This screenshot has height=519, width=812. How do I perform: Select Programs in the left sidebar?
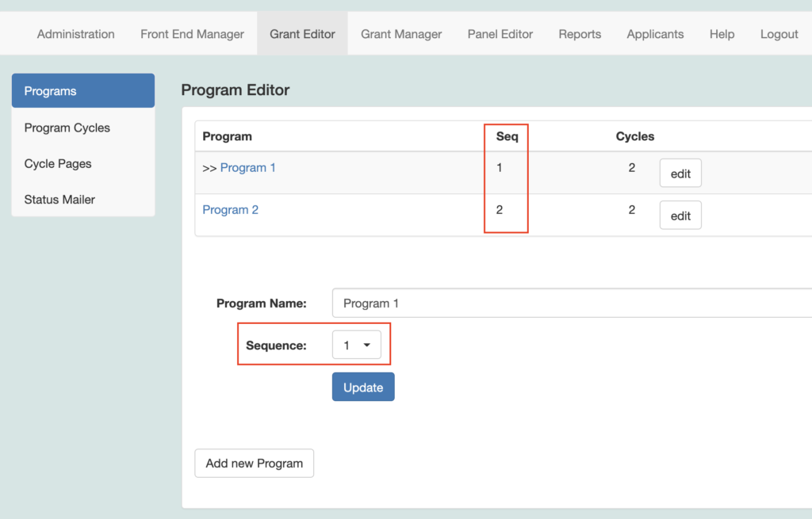82,91
